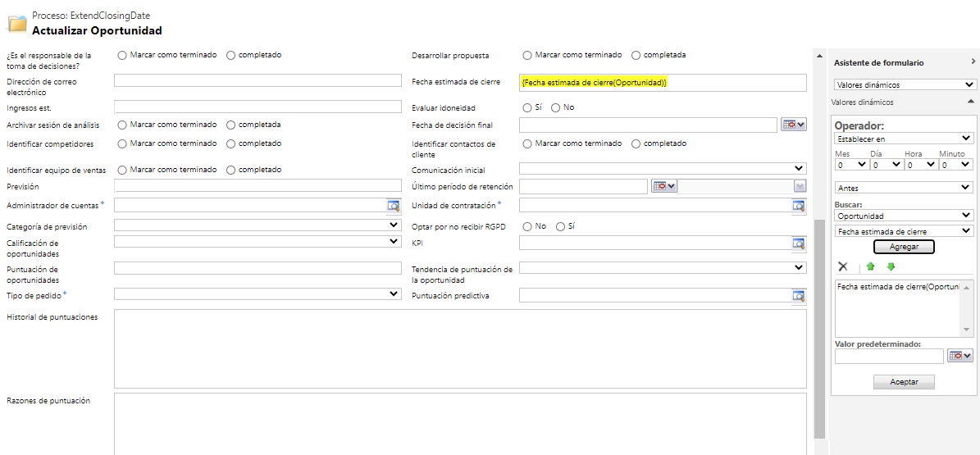Click Dirección de correo electrónico input field
The width and height of the screenshot is (980, 455).
click(x=258, y=80)
